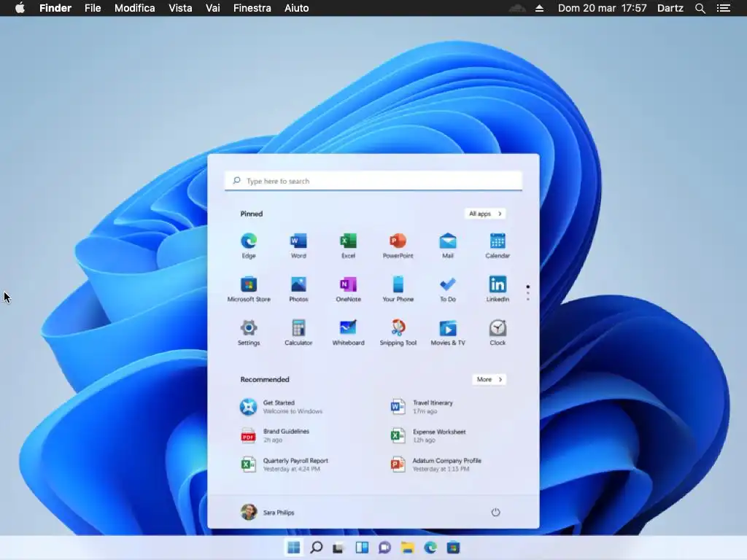Open Adatum Company Profile presentation
The width and height of the screenshot is (747, 560).
pyautogui.click(x=436, y=464)
